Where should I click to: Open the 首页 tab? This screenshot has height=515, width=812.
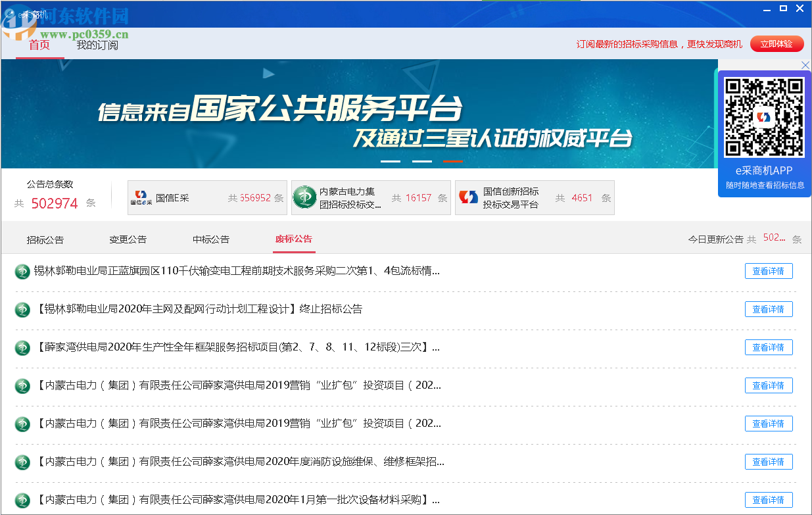click(39, 45)
